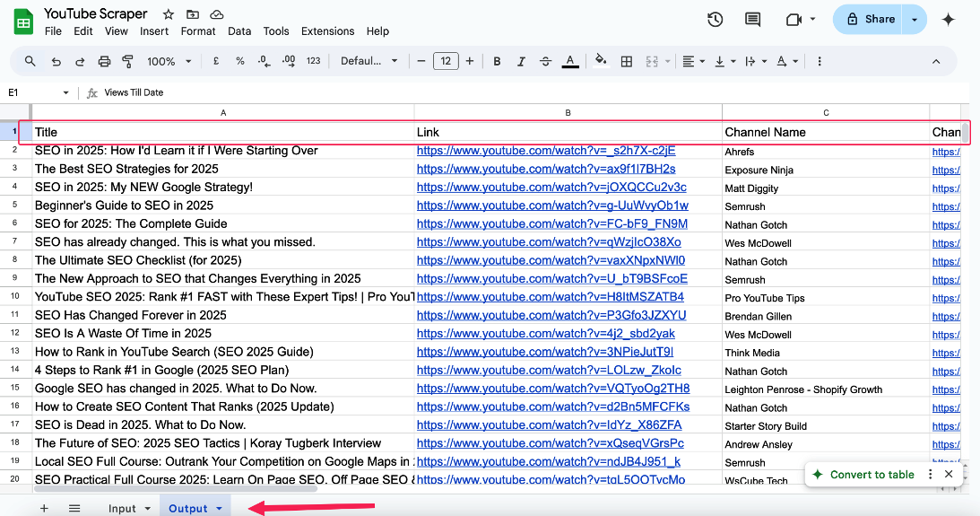Open the File menu
The image size is (980, 516).
coord(53,31)
